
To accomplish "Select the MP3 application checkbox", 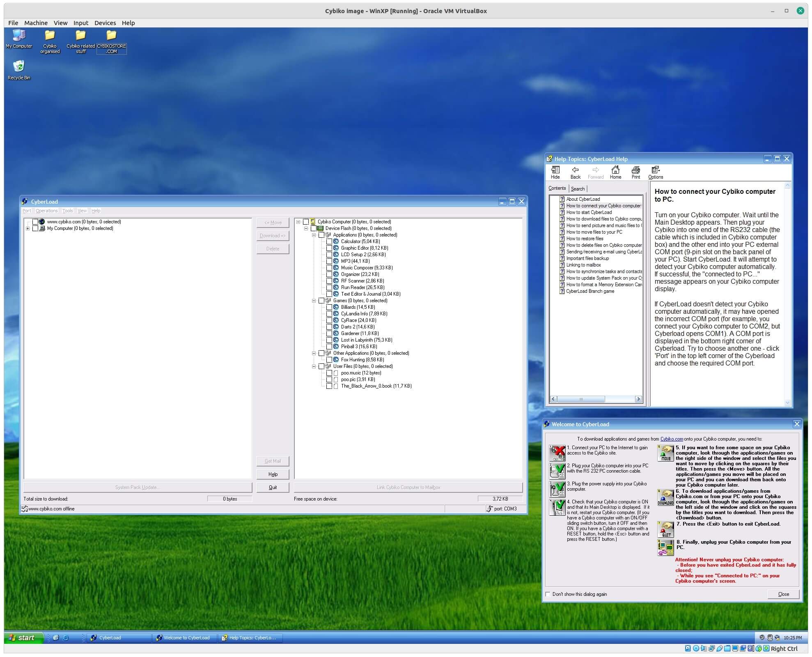I will point(330,261).
